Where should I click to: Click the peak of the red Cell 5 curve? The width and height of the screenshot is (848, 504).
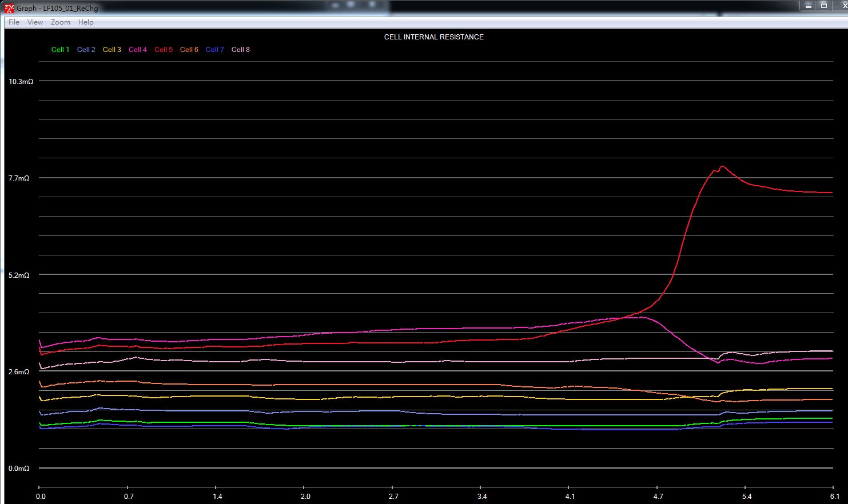coord(722,166)
